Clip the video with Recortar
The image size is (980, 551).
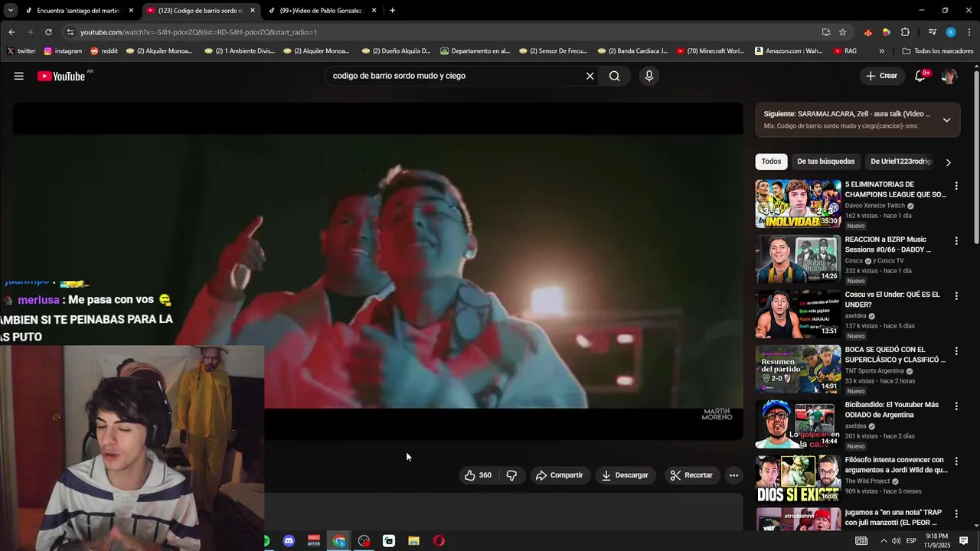point(691,475)
